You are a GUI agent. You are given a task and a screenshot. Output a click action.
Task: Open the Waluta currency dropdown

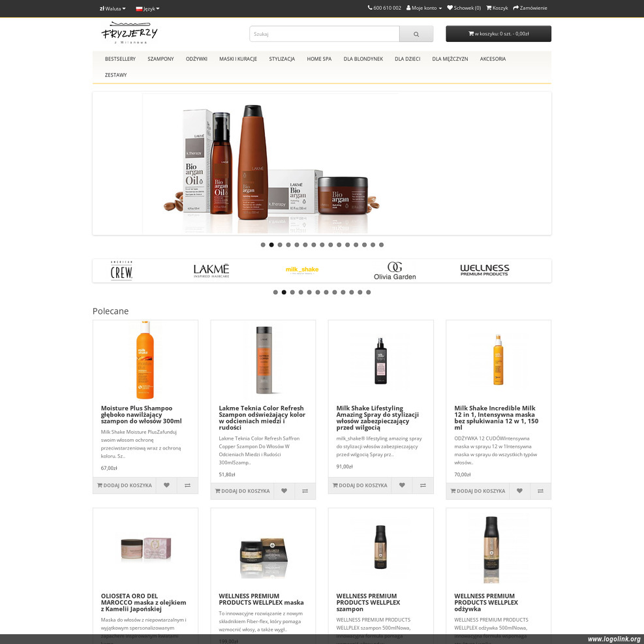[x=112, y=8]
